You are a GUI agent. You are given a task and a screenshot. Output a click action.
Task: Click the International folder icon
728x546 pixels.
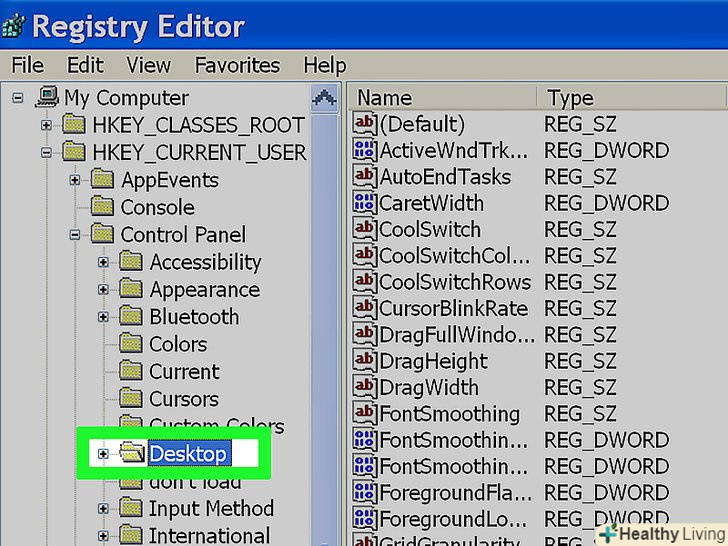131,534
